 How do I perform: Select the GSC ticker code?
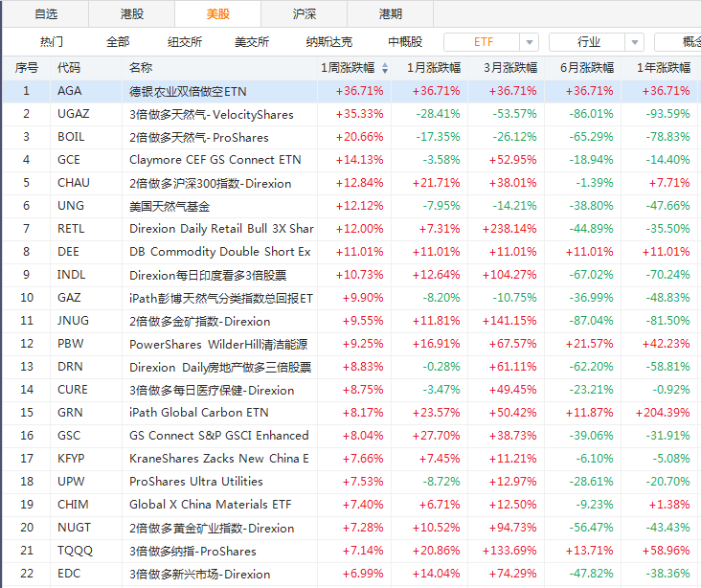click(69, 435)
